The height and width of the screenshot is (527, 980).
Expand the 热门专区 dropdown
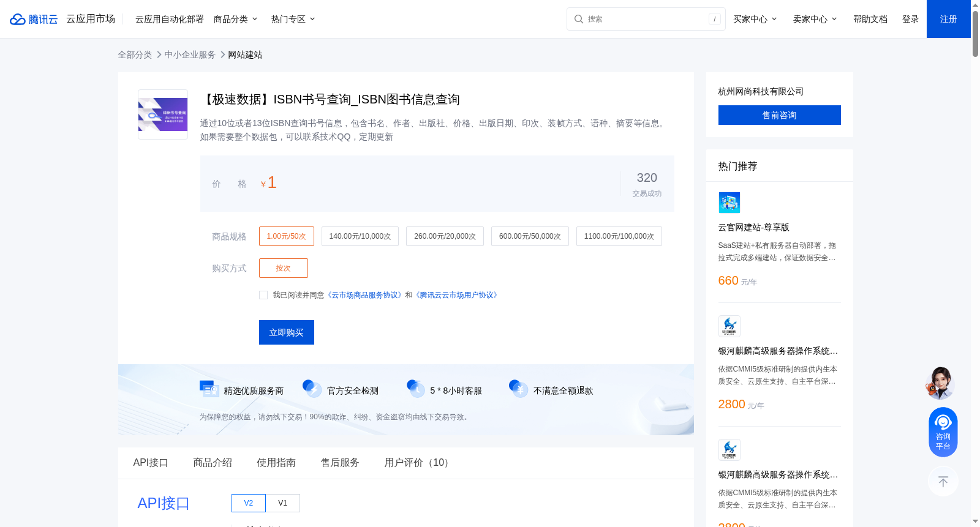point(293,19)
